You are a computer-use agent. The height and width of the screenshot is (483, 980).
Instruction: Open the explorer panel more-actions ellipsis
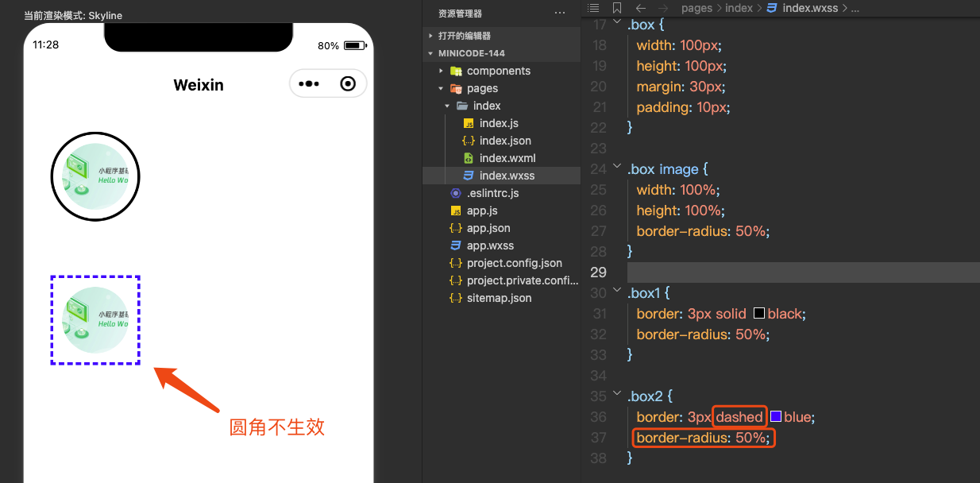pyautogui.click(x=560, y=14)
